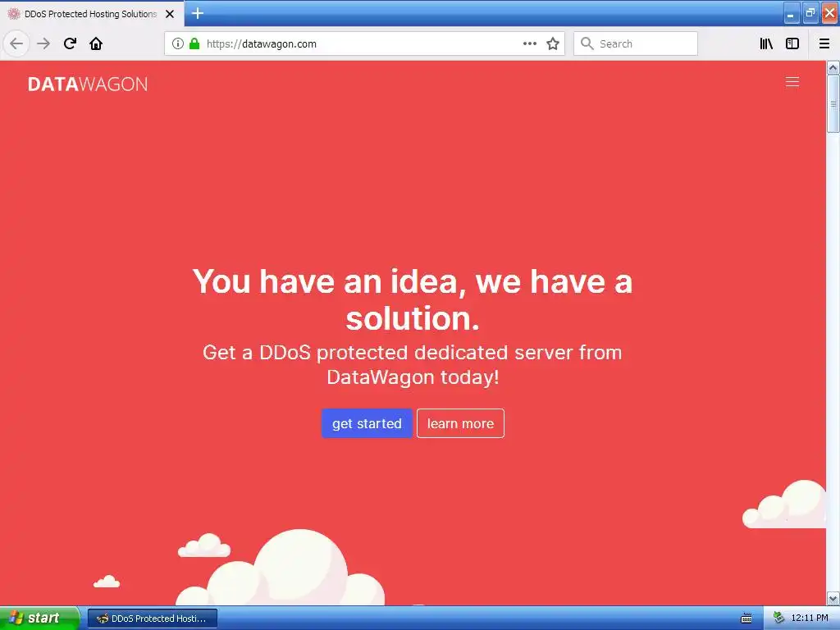Go forward with the forward arrow

pyautogui.click(x=43, y=43)
